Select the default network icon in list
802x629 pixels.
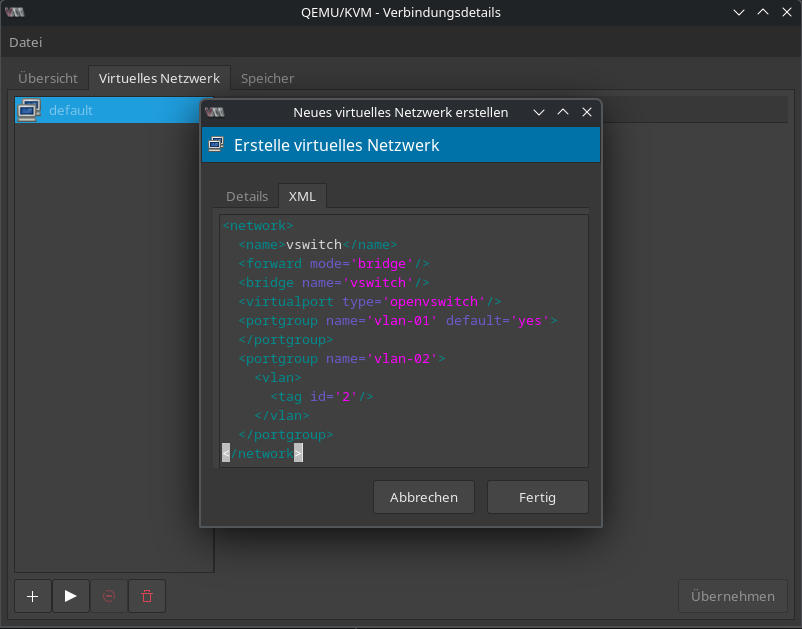(29, 110)
